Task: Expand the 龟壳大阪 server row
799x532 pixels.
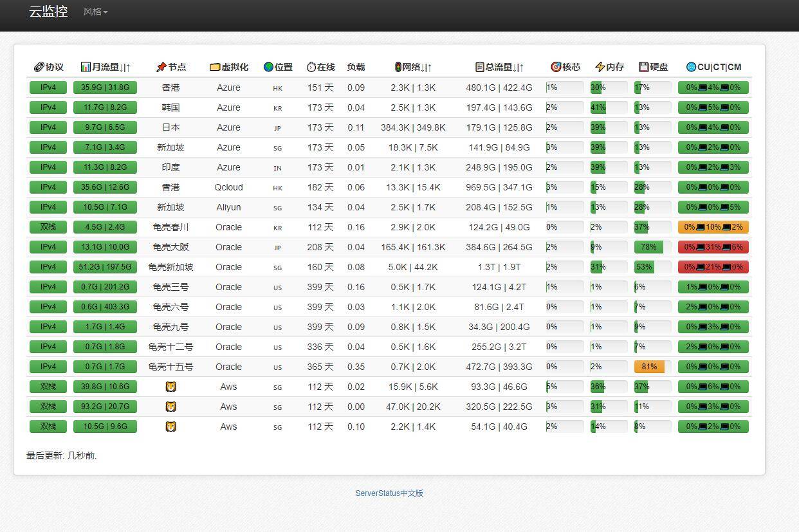Action: [170, 247]
